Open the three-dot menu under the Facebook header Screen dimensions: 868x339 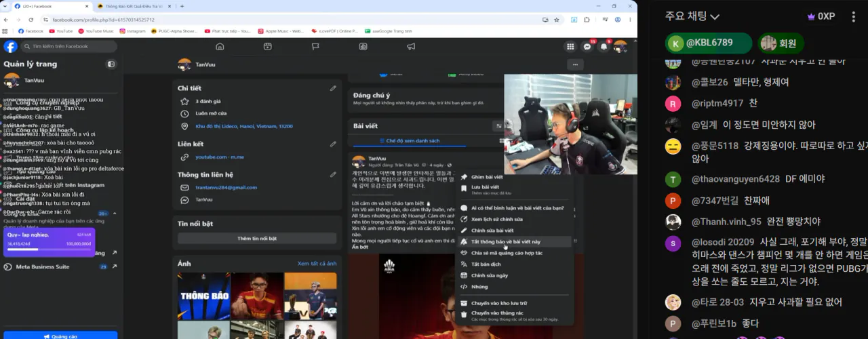click(575, 64)
